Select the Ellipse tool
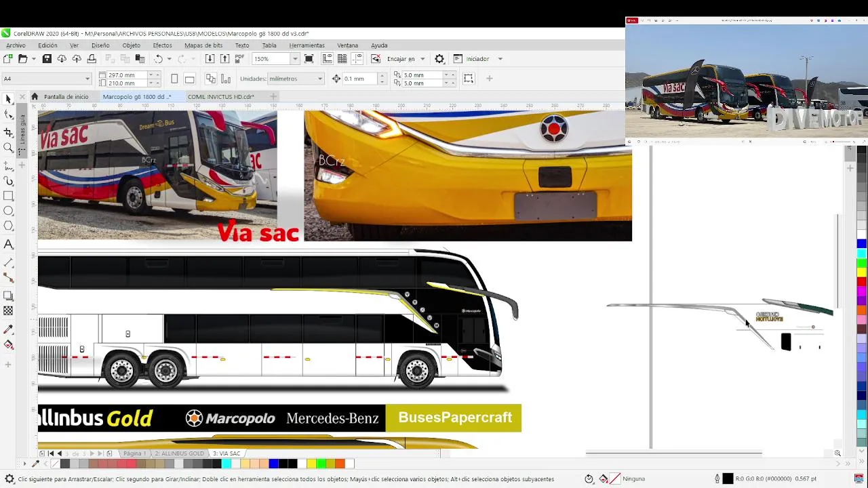Image resolution: width=868 pixels, height=488 pixels. click(x=8, y=211)
